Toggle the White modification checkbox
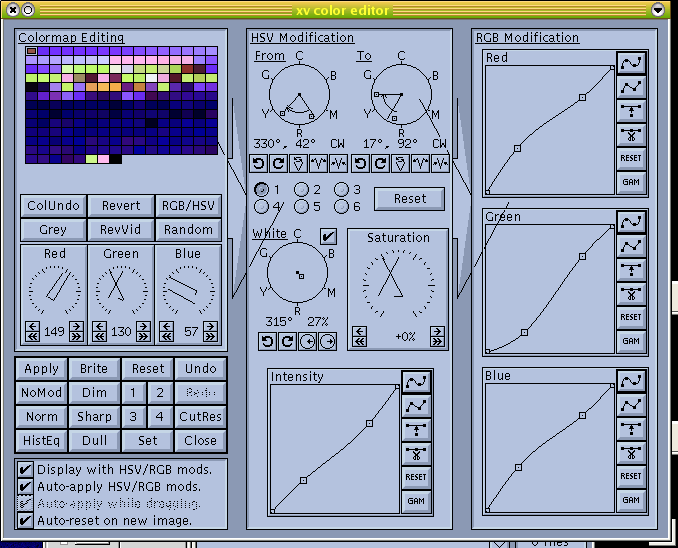 (x=328, y=236)
